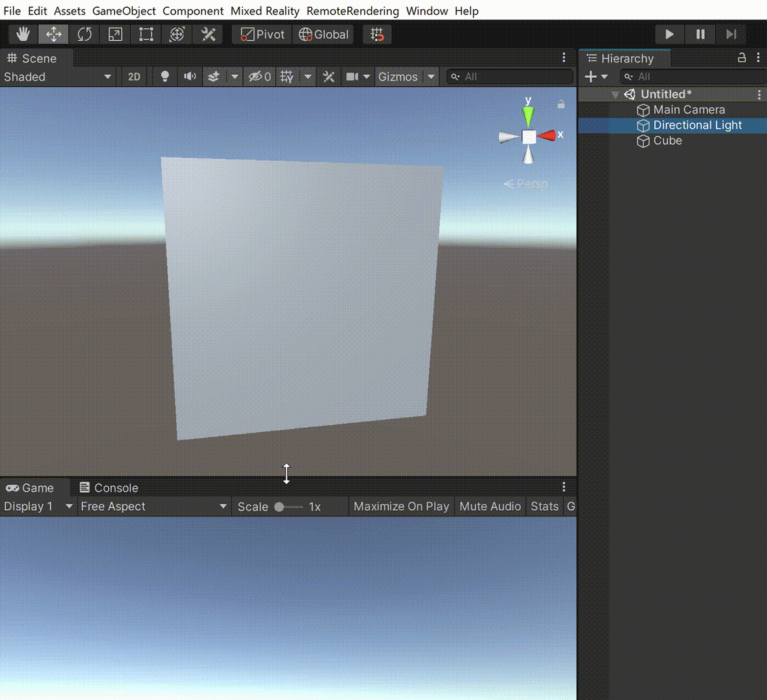Select the Hand tool
The width and height of the screenshot is (767, 700).
(23, 34)
